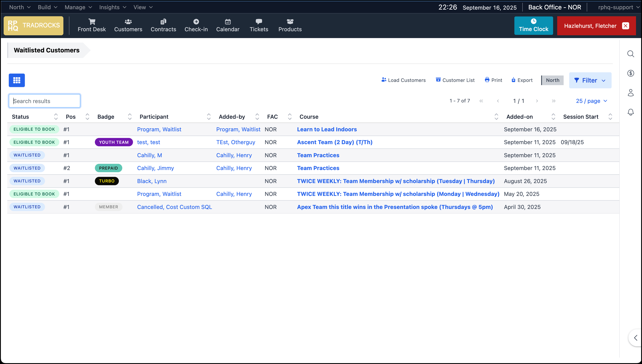Open the Front Desk cart icon
Image resolution: width=642 pixels, height=364 pixels.
pos(92,22)
